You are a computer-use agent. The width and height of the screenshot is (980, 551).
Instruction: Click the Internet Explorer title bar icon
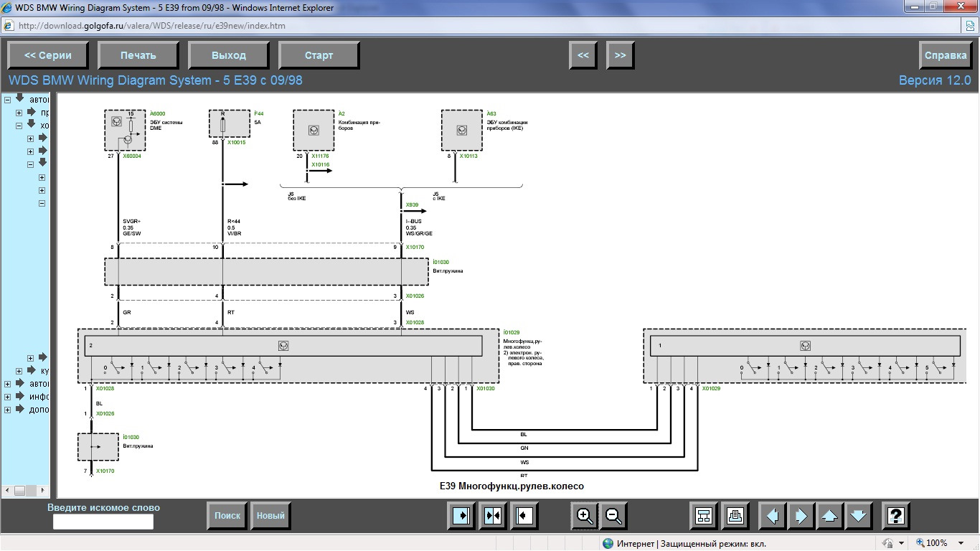pyautogui.click(x=8, y=8)
